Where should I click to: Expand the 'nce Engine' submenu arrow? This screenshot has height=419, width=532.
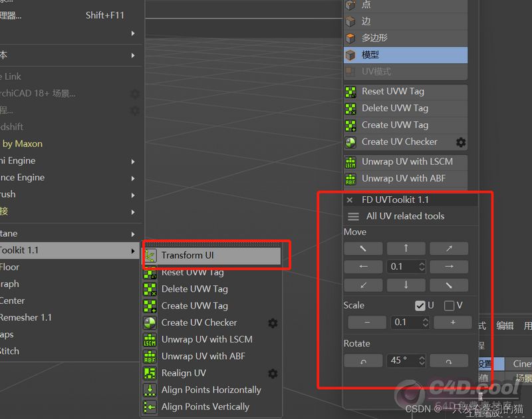point(132,178)
